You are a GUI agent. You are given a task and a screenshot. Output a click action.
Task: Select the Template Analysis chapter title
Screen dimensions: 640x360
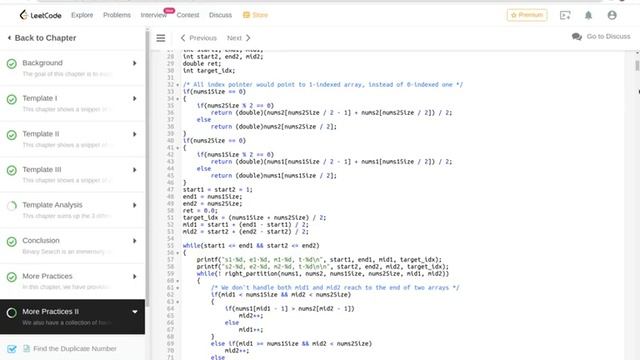click(x=52, y=205)
